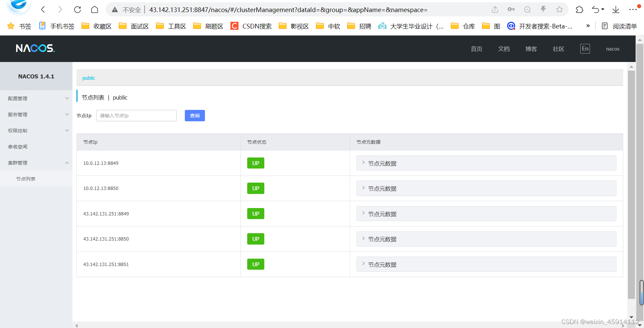Select 节点列表 in the sidebar
This screenshot has width=644, height=328.
tap(36, 179)
